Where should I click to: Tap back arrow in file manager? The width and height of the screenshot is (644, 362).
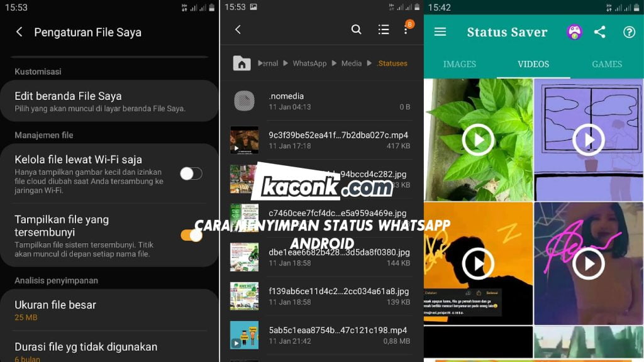(238, 30)
